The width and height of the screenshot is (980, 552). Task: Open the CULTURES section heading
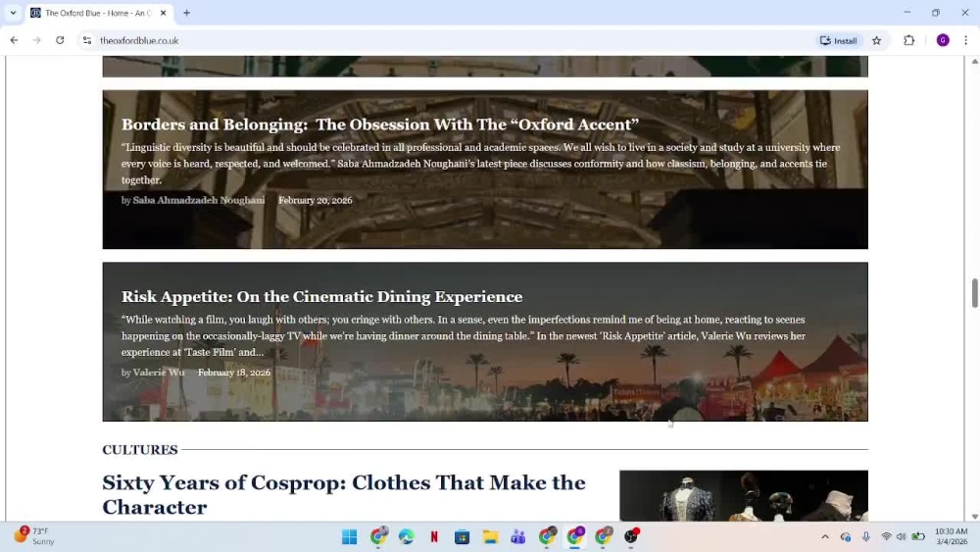point(140,449)
